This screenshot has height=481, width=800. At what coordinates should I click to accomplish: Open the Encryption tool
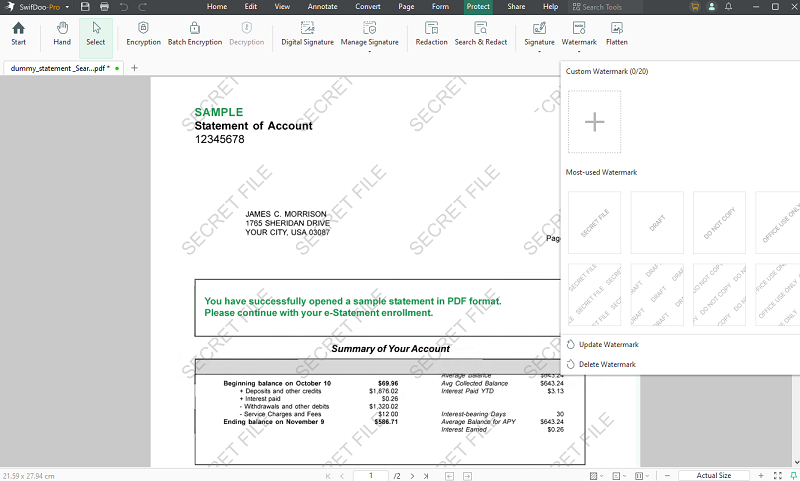(x=143, y=34)
